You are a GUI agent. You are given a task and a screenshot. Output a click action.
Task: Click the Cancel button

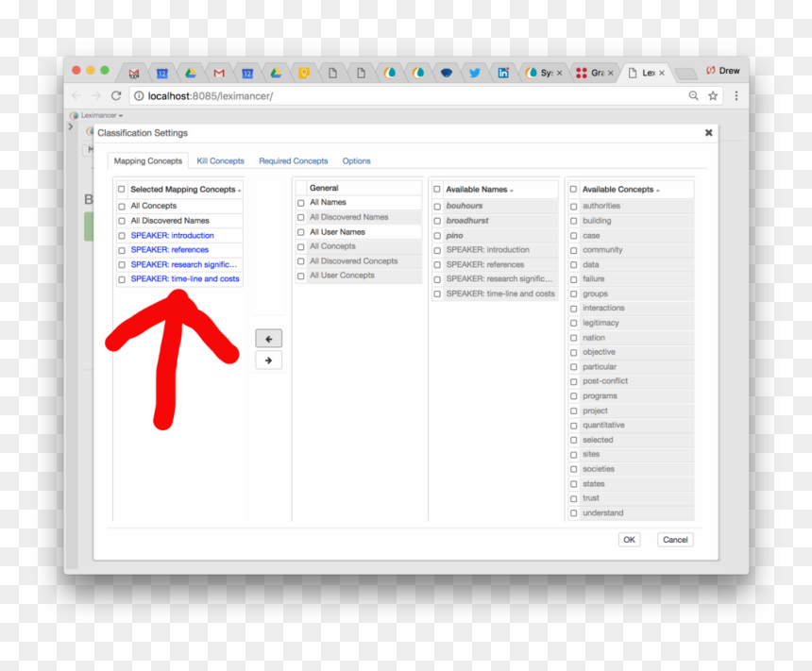coord(675,540)
